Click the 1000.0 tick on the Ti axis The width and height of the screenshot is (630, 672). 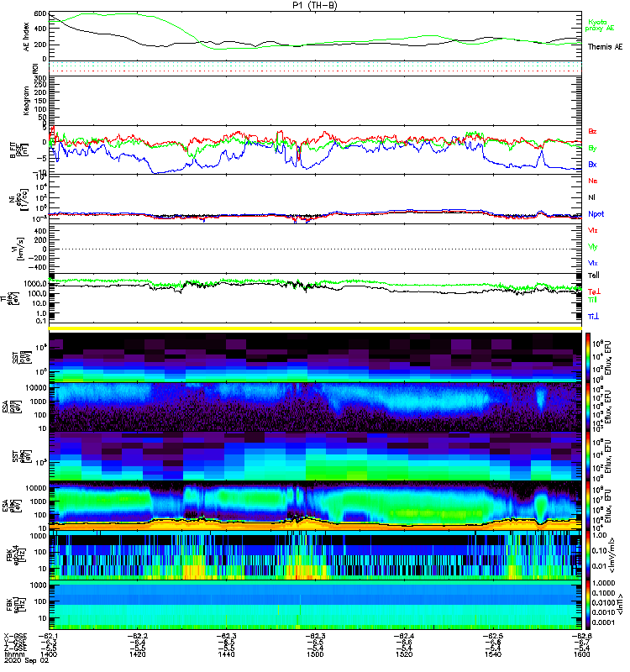(35, 284)
